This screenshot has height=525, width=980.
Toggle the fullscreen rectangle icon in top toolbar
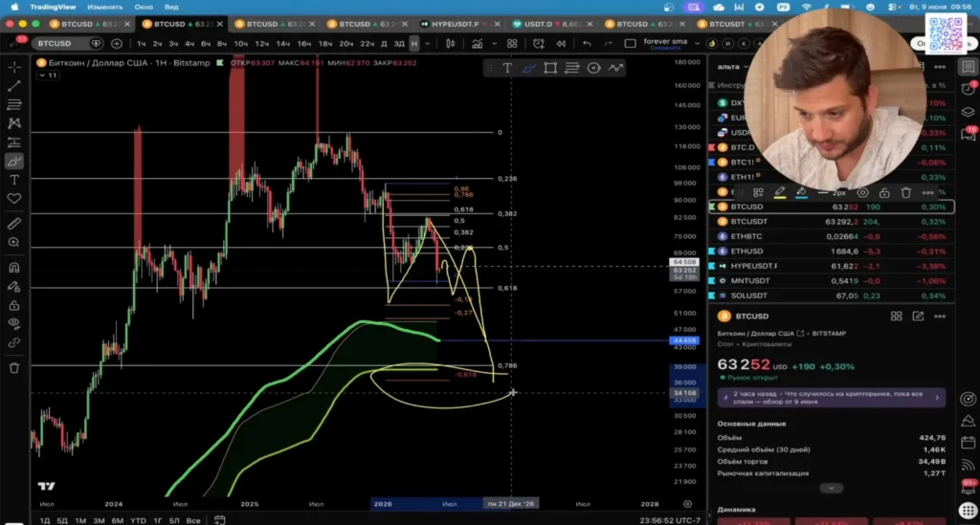click(630, 43)
